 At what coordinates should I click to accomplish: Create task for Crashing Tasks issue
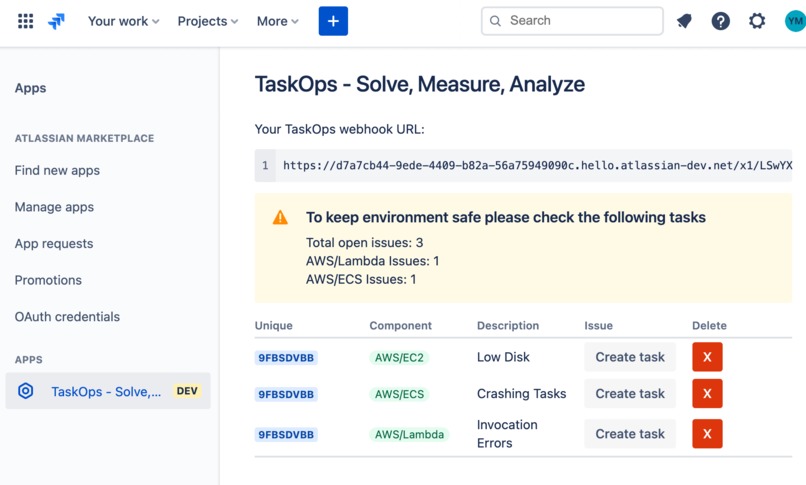pyautogui.click(x=630, y=394)
